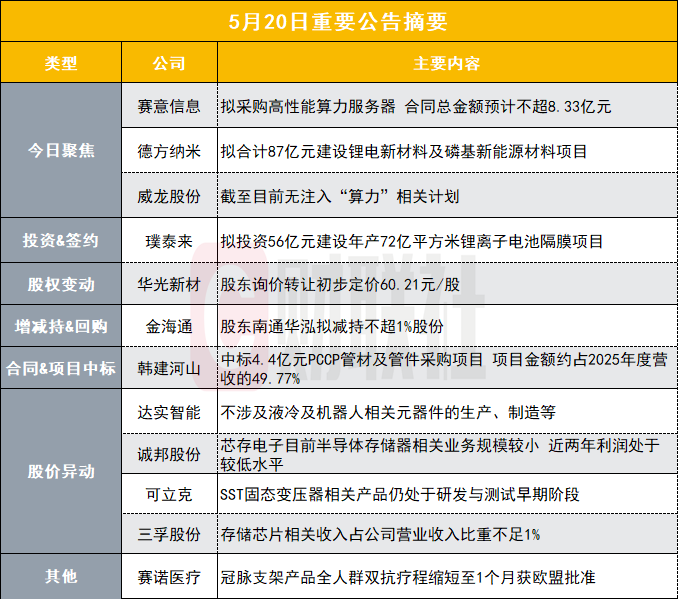Click the SST固态变压器相关产品 announcement text
678x599 pixels.
tap(400, 494)
